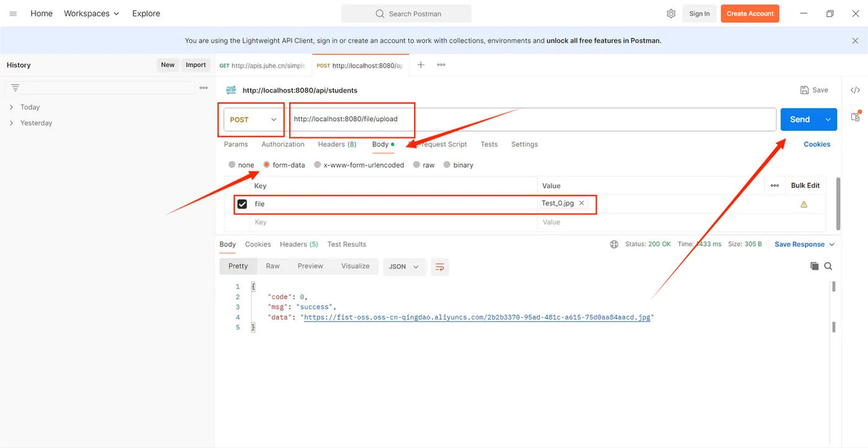This screenshot has height=448, width=868.
Task: Open history filter icon
Action: (x=15, y=88)
